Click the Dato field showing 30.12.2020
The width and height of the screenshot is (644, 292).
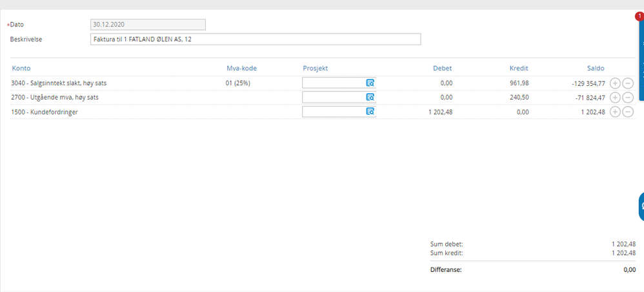tap(148, 25)
